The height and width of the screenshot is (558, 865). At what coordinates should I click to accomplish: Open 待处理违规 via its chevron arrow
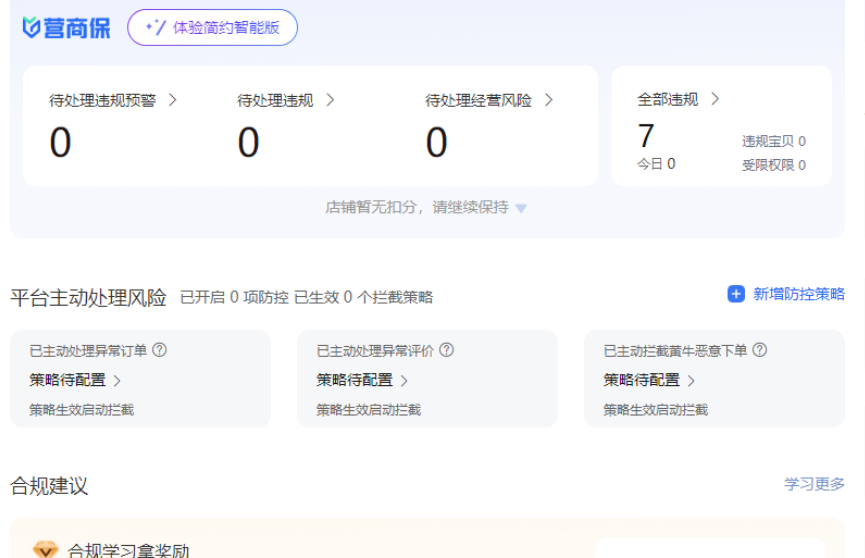[330, 100]
